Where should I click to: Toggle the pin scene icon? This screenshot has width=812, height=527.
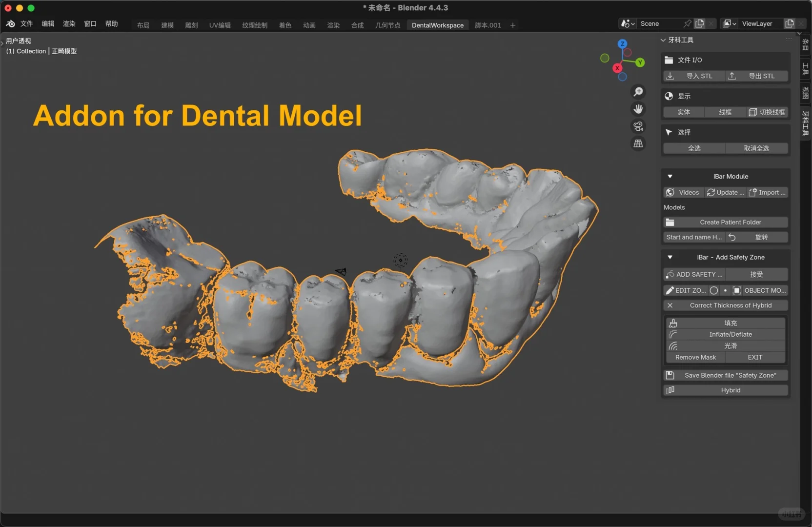click(x=688, y=23)
